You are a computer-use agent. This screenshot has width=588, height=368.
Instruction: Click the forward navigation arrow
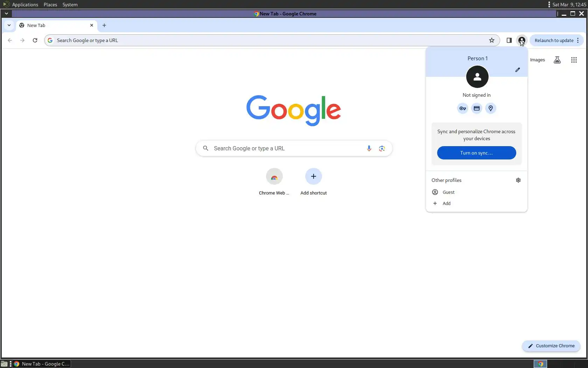[x=22, y=40]
